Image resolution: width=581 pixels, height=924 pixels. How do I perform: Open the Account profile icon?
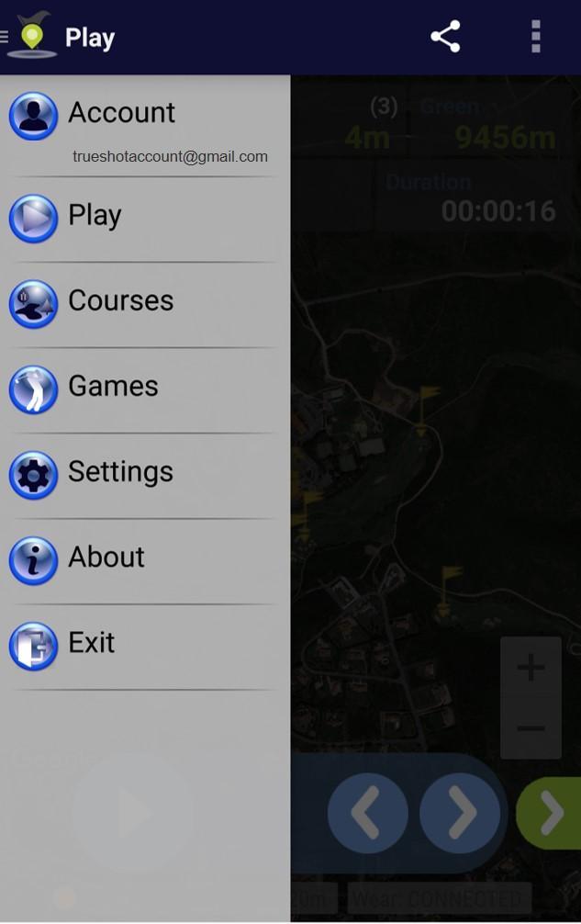[34, 116]
